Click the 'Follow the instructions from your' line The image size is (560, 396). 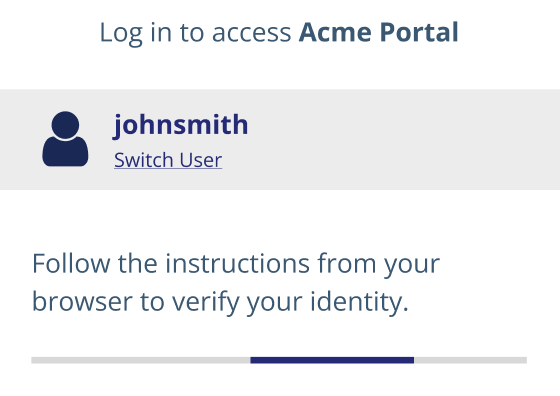pos(236,264)
